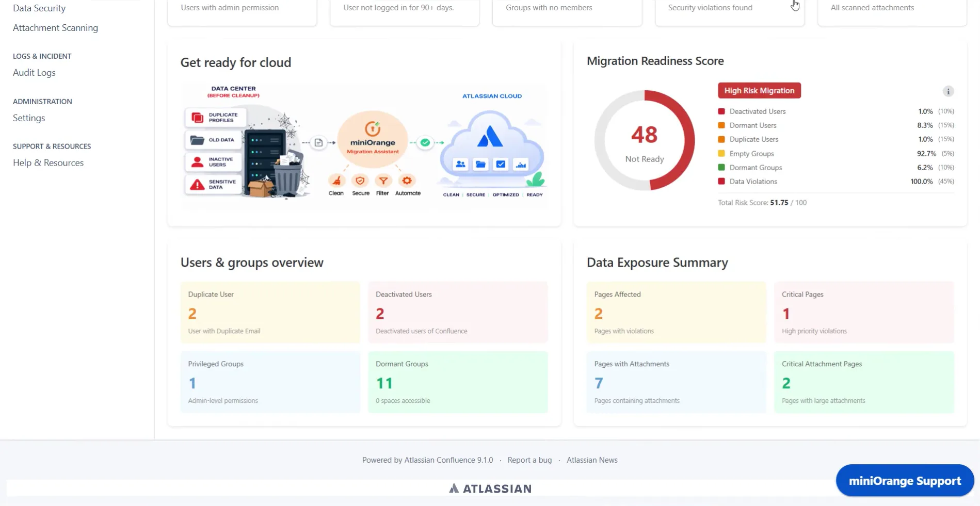Click the 'Get ready for cloud' heading

pyautogui.click(x=236, y=63)
